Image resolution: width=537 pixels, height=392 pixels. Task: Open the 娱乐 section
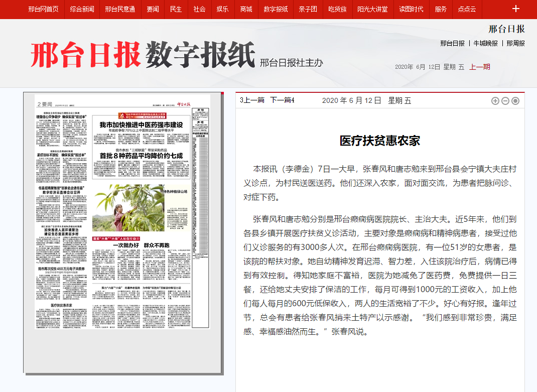point(223,9)
